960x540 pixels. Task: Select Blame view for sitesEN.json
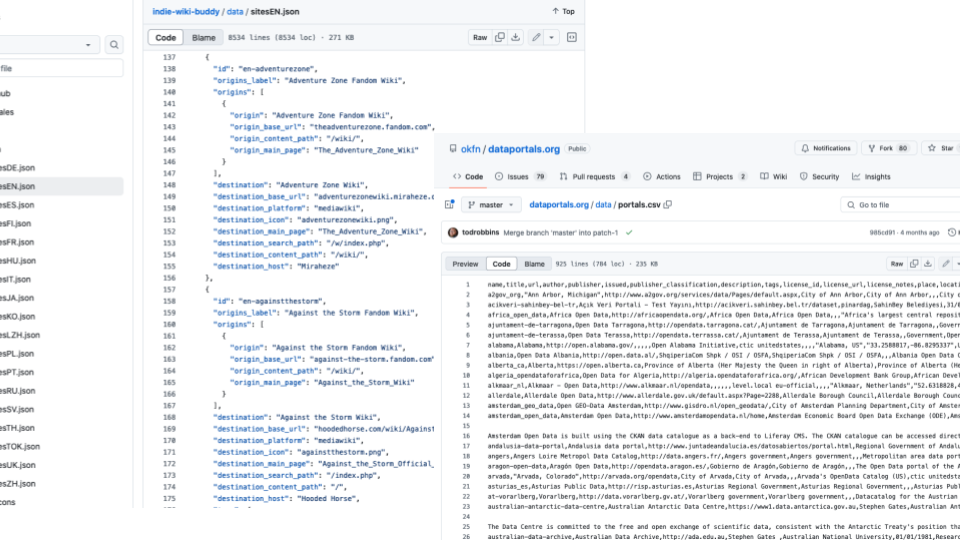click(x=203, y=37)
